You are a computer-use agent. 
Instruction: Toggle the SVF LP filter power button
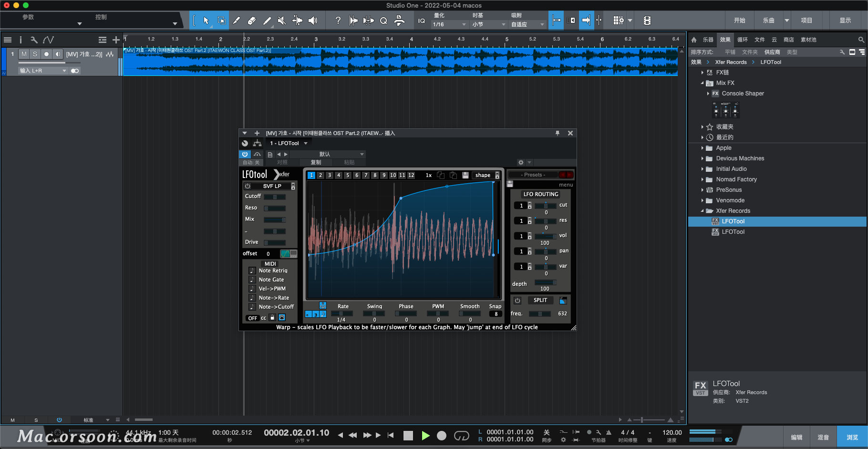point(248,186)
